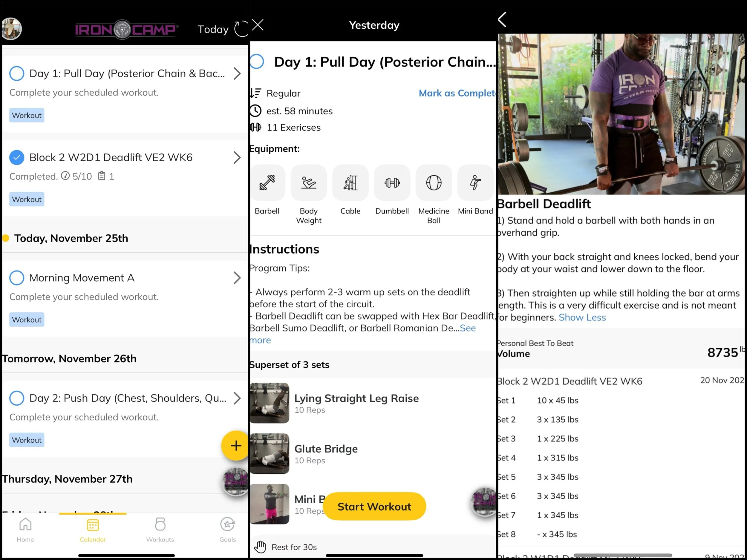Select the Barbell equipment icon

pos(267,182)
